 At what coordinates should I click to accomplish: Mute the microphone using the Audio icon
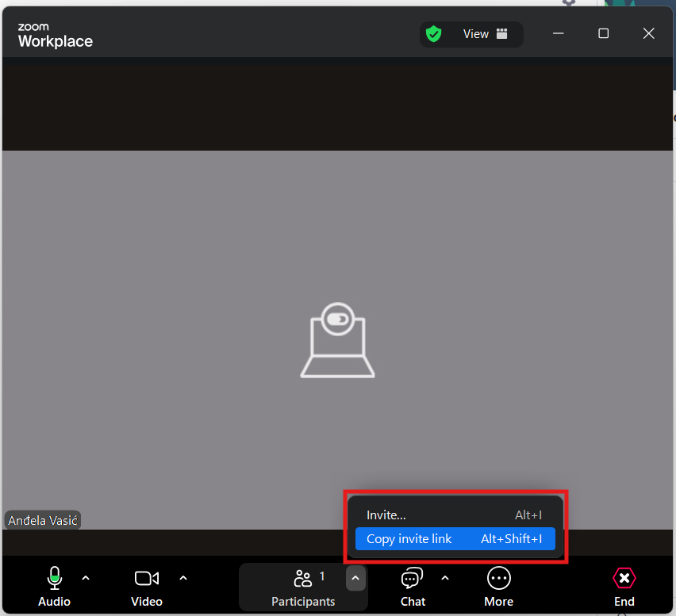tap(54, 579)
